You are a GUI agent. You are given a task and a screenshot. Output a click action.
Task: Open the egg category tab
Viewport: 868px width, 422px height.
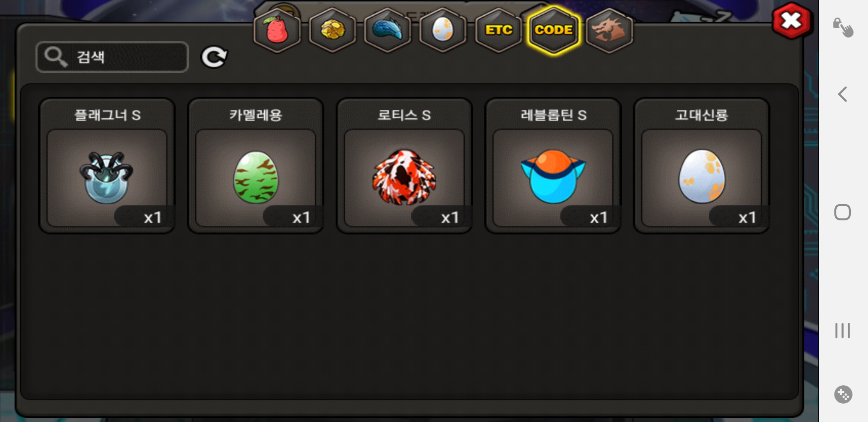click(x=443, y=30)
